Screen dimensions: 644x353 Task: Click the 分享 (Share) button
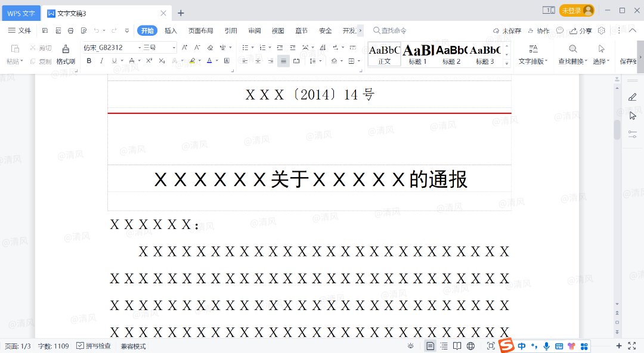tap(581, 30)
